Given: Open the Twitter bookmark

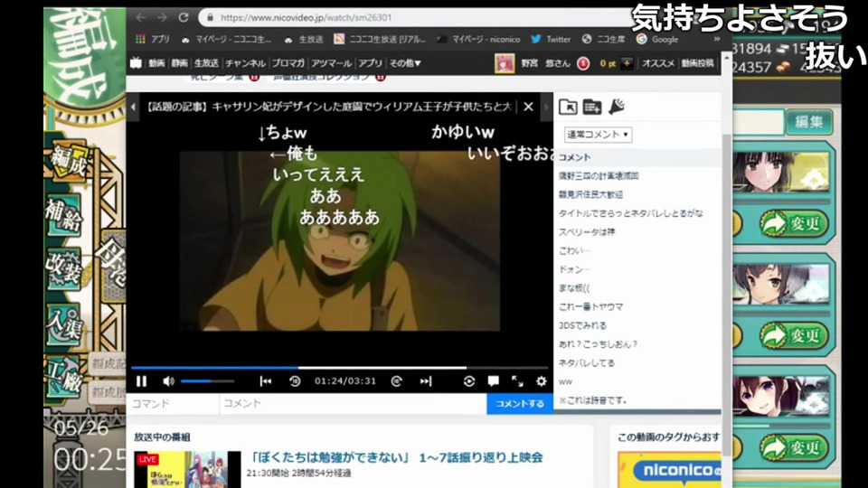Looking at the screenshot, I should click(x=551, y=39).
